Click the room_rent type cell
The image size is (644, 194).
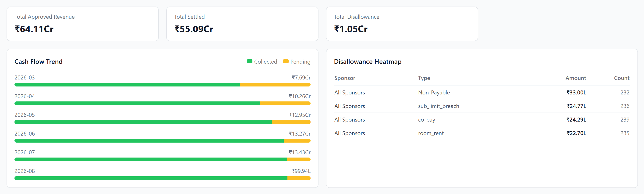[x=431, y=133]
